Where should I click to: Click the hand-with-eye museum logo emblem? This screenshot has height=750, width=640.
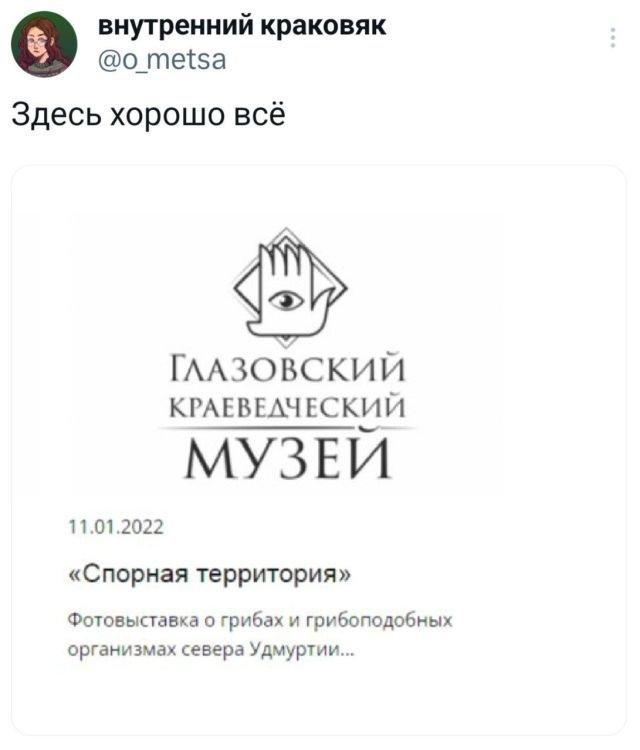click(x=288, y=288)
